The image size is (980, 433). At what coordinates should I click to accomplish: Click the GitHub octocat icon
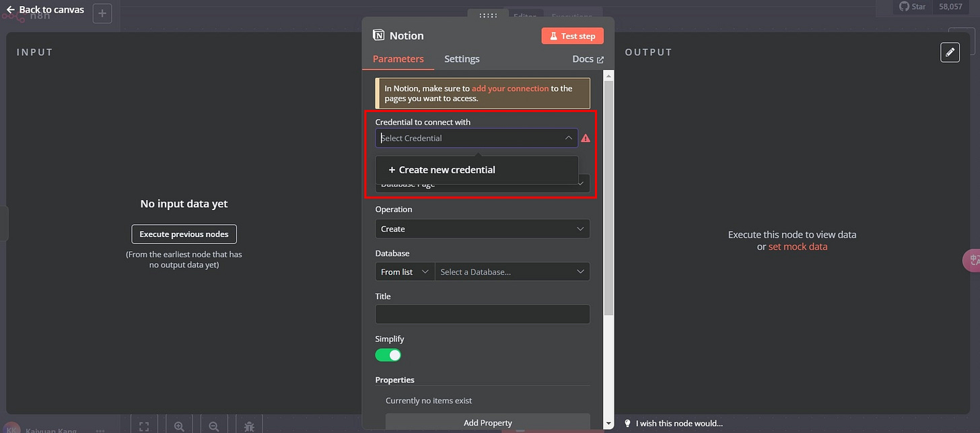pyautogui.click(x=904, y=6)
